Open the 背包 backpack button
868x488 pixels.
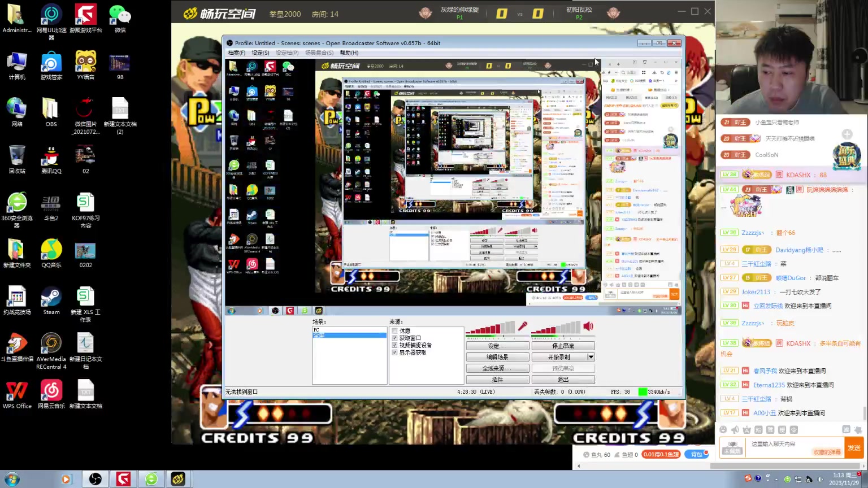tap(697, 454)
